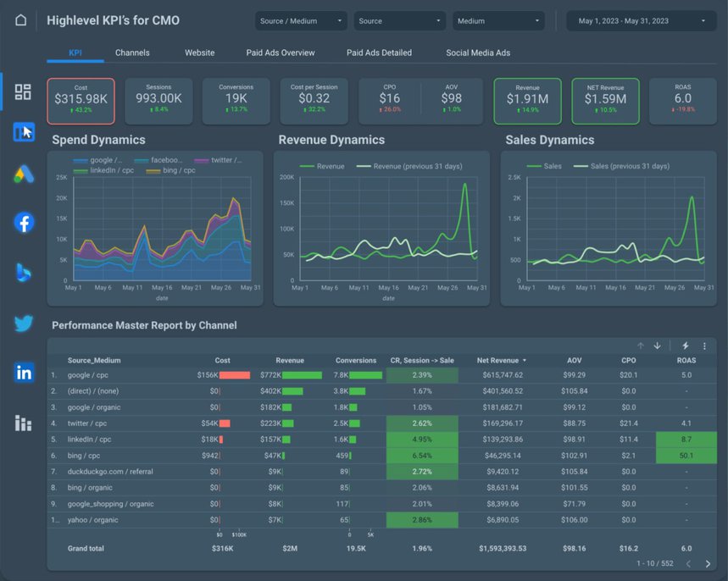
Task: Switch to the Channels tab
Action: coord(132,53)
